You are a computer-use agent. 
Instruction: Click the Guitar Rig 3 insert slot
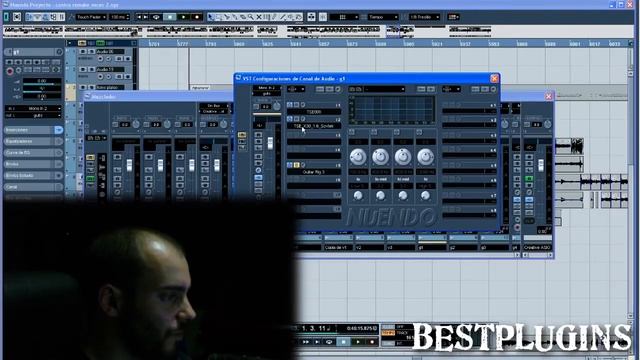[x=313, y=172]
